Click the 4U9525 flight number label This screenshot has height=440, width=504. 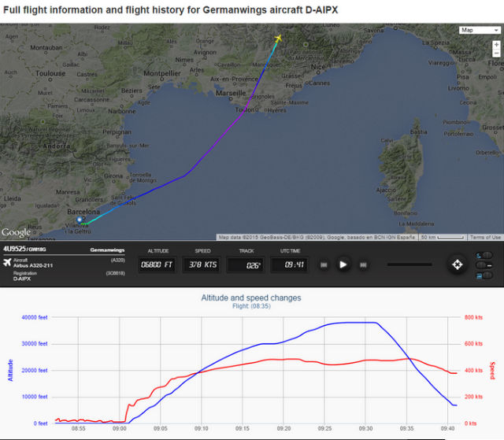pos(14,250)
